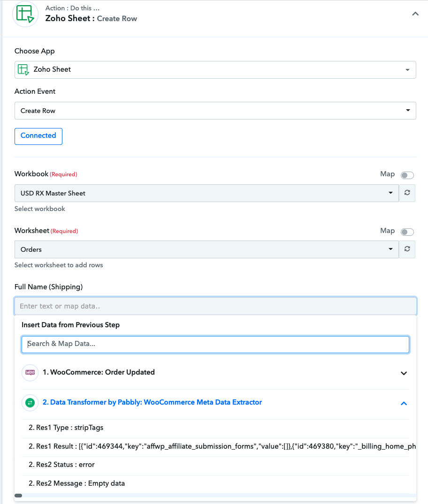The image size is (428, 504).
Task: Collapse the Data Transformer by Pabbly step
Action: point(404,403)
